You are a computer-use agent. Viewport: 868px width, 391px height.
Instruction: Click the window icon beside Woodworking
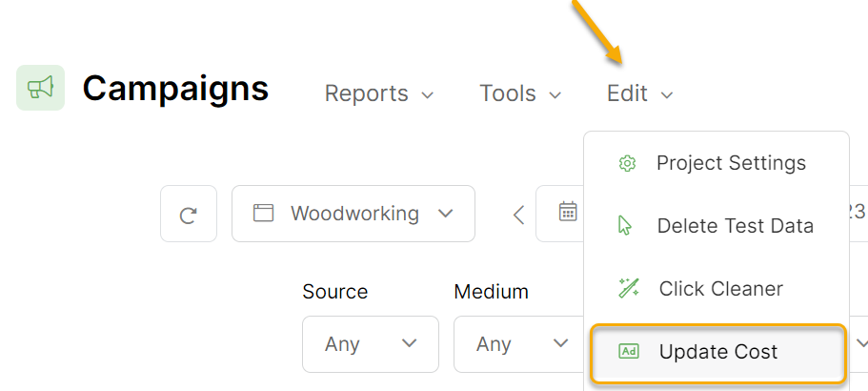tap(263, 214)
